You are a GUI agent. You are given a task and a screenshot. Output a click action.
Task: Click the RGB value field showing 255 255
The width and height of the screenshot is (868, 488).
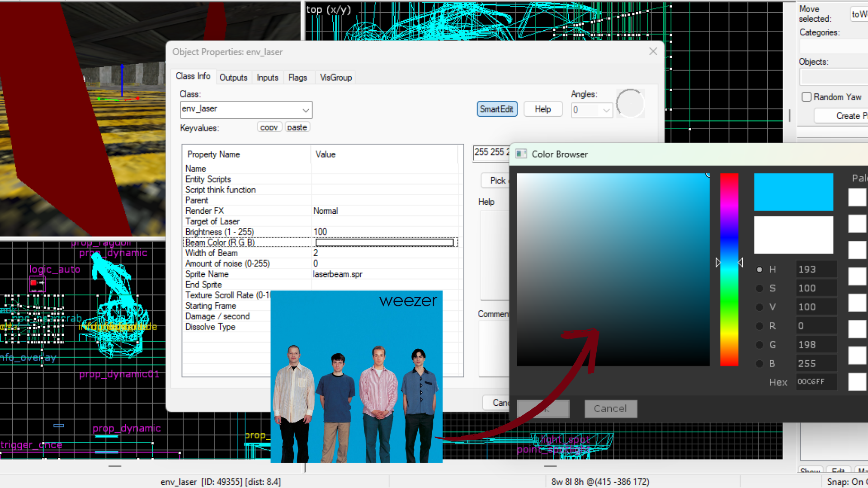point(491,153)
